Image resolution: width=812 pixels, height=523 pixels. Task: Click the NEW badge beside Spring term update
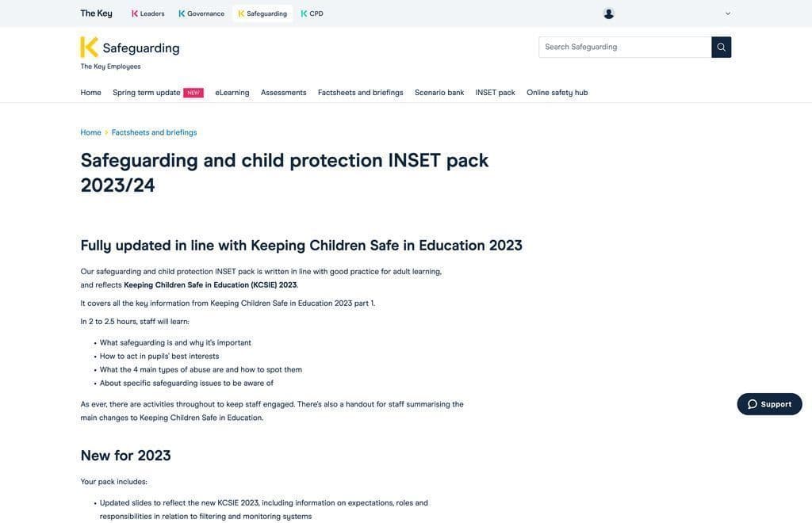pos(193,93)
